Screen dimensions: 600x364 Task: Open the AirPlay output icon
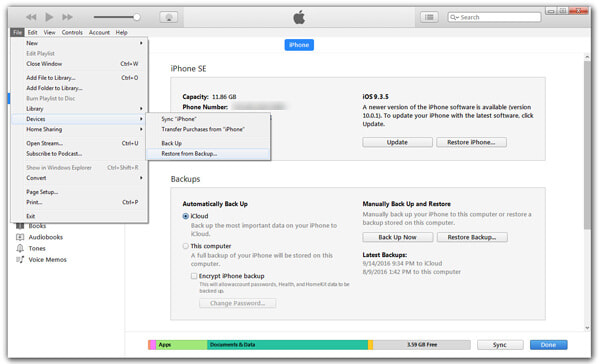point(168,17)
